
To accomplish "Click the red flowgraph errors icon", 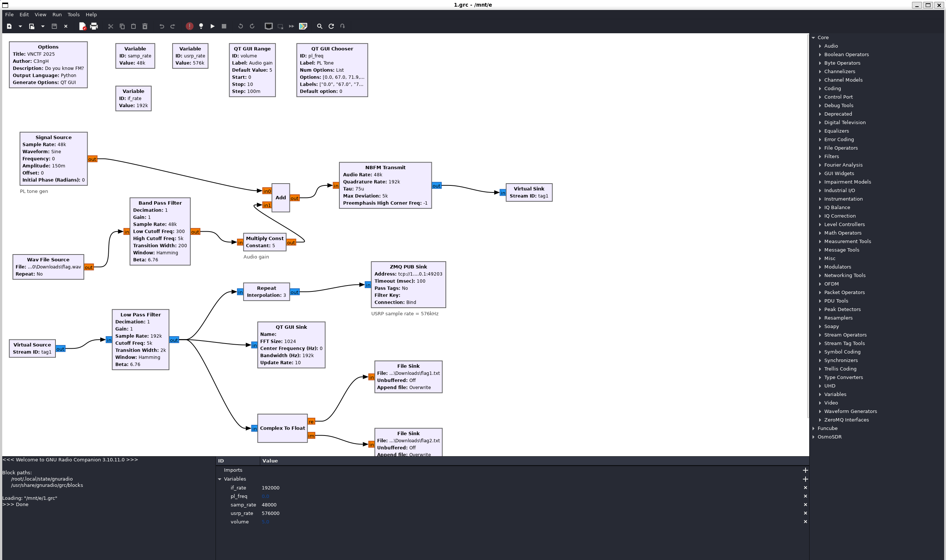I will point(190,26).
